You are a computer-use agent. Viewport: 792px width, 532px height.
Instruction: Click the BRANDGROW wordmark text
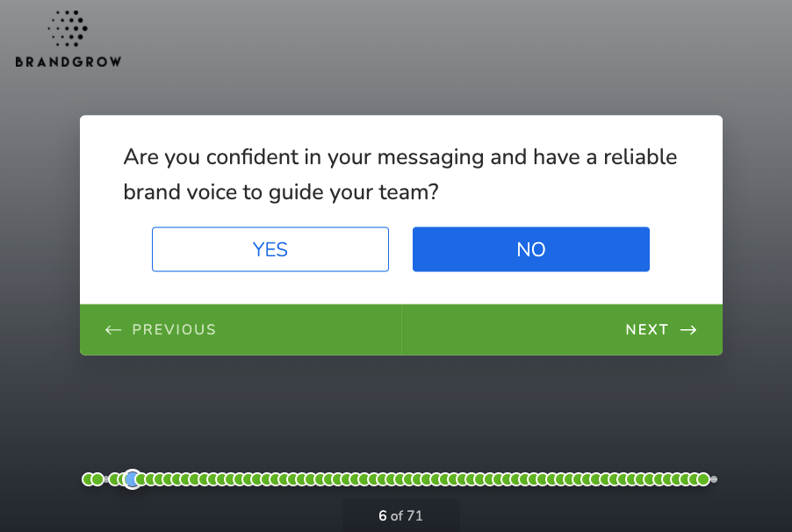[x=67, y=63]
